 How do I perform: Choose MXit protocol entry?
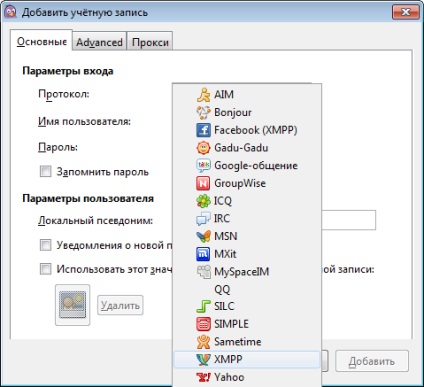click(247, 254)
